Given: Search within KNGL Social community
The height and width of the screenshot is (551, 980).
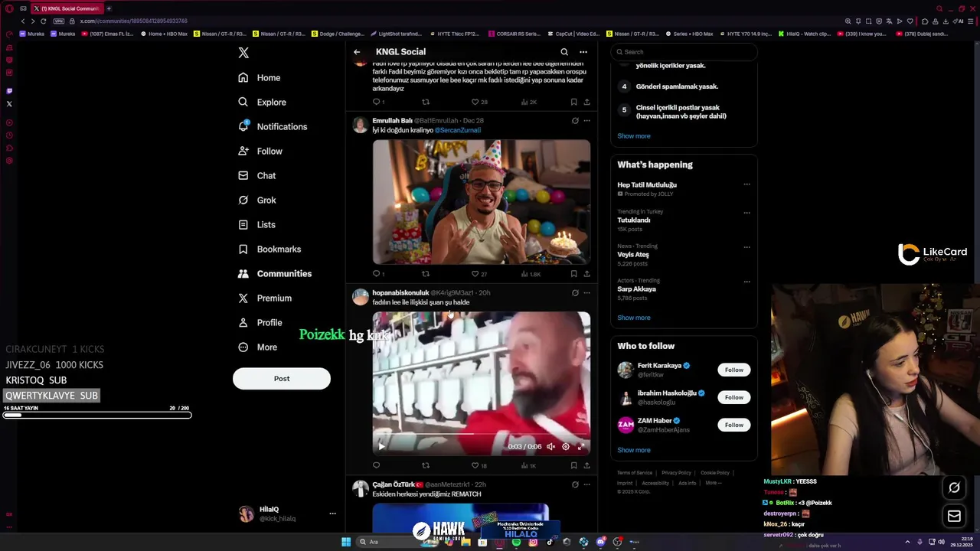Looking at the screenshot, I should click(564, 52).
